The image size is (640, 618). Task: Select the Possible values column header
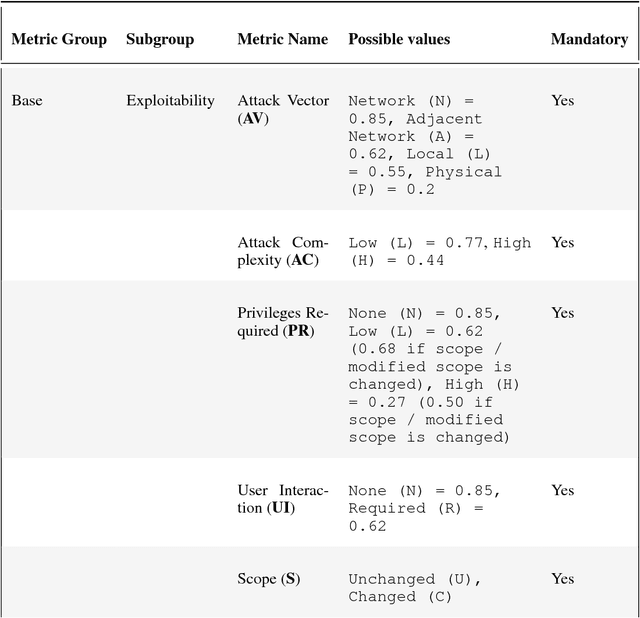click(399, 39)
